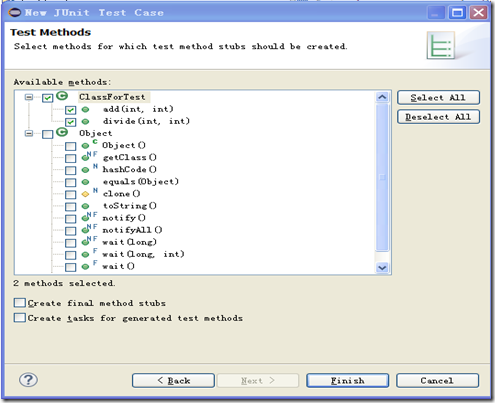Check the equals(Object) checkbox
The image size is (495, 403).
(x=70, y=182)
